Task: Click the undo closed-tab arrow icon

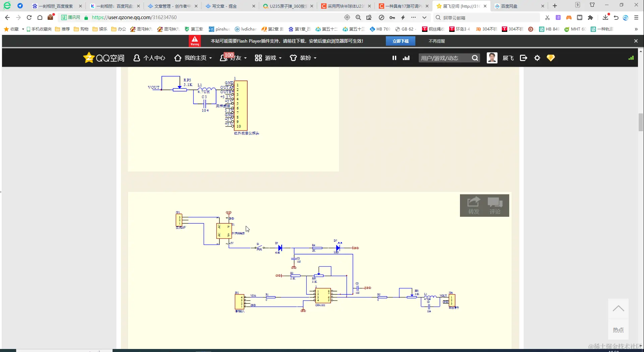Action: [x=616, y=17]
